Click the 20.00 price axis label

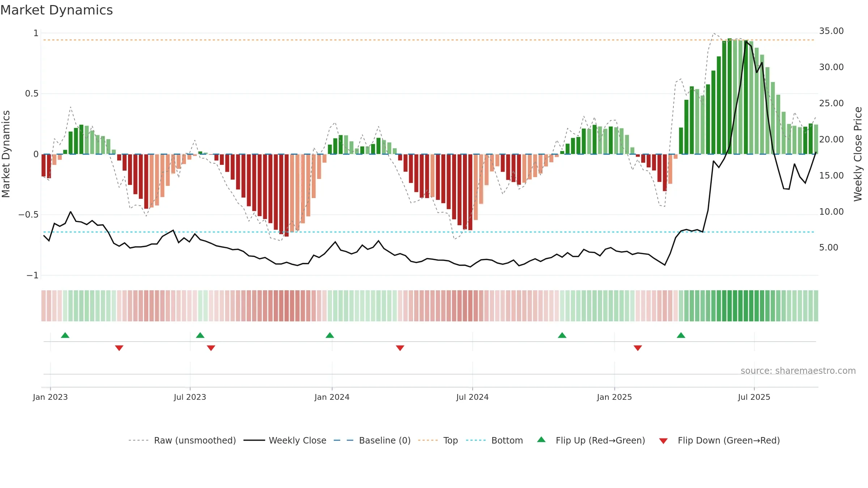coord(831,140)
